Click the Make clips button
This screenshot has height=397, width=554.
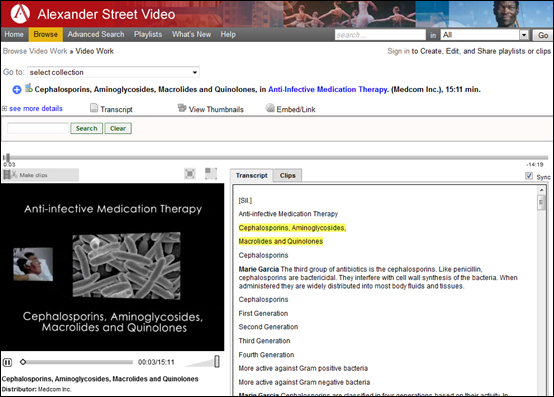coord(40,175)
